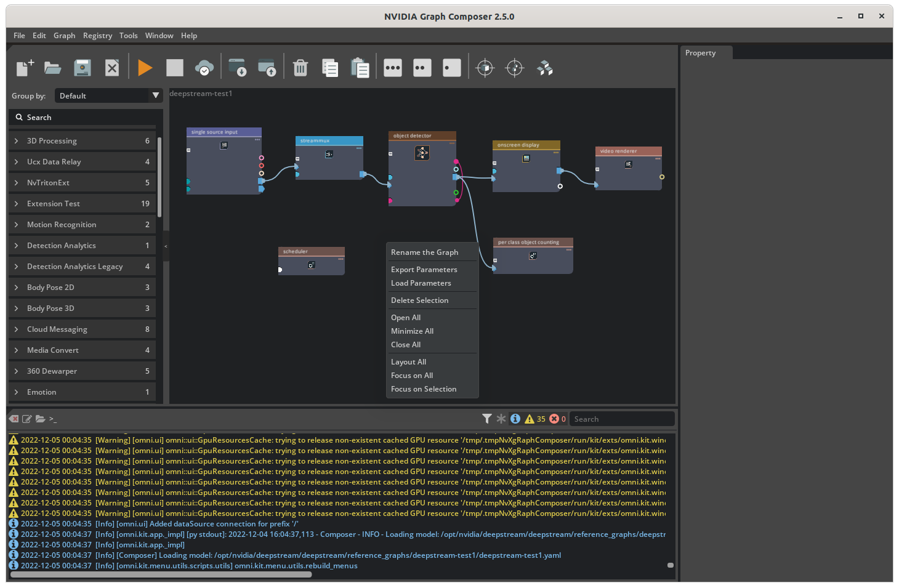Toggle error messages filter showing 0
The height and width of the screenshot is (588, 899).
pyautogui.click(x=558, y=419)
